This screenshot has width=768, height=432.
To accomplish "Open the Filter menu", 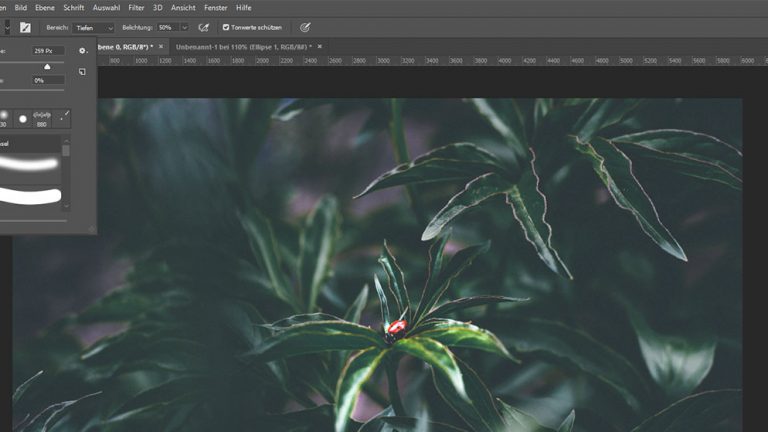I will (136, 7).
